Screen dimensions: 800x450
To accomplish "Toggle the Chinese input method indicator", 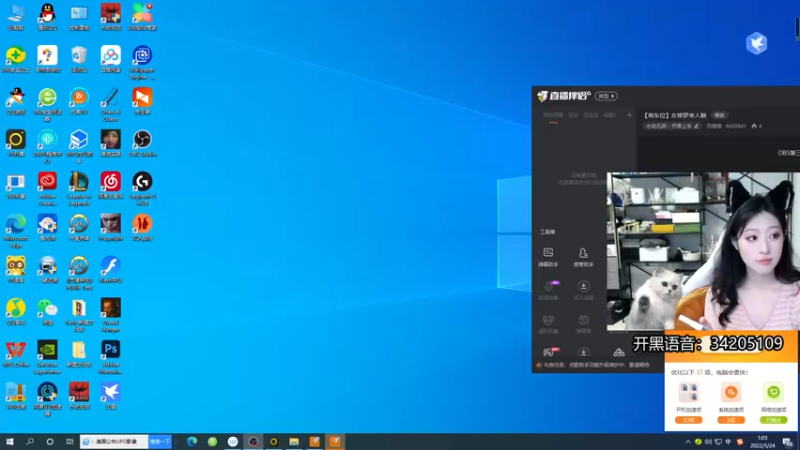I will pyautogui.click(x=728, y=442).
